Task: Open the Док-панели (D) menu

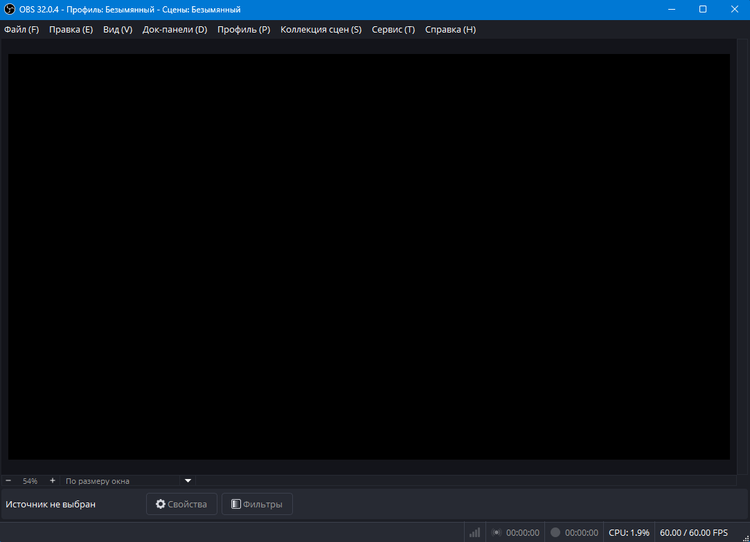Action: click(175, 30)
